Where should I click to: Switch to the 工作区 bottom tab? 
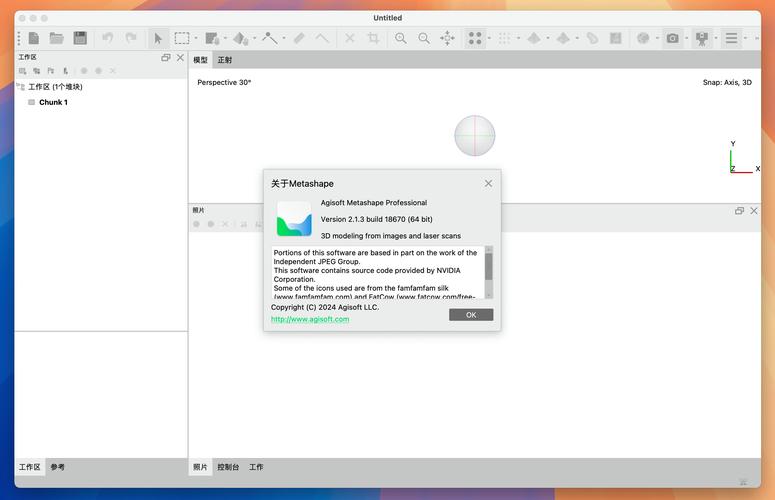[30, 467]
